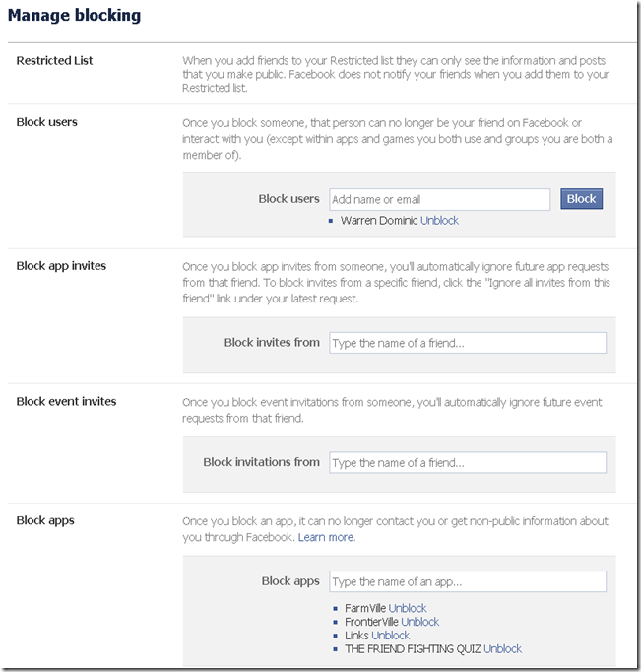Click the Block app invites section label

pos(61,266)
